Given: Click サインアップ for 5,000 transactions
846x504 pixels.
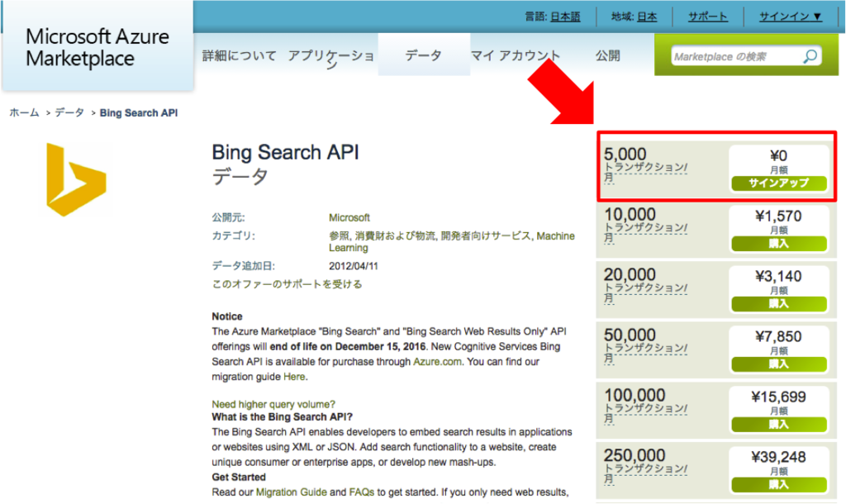Looking at the screenshot, I should pyautogui.click(x=778, y=183).
